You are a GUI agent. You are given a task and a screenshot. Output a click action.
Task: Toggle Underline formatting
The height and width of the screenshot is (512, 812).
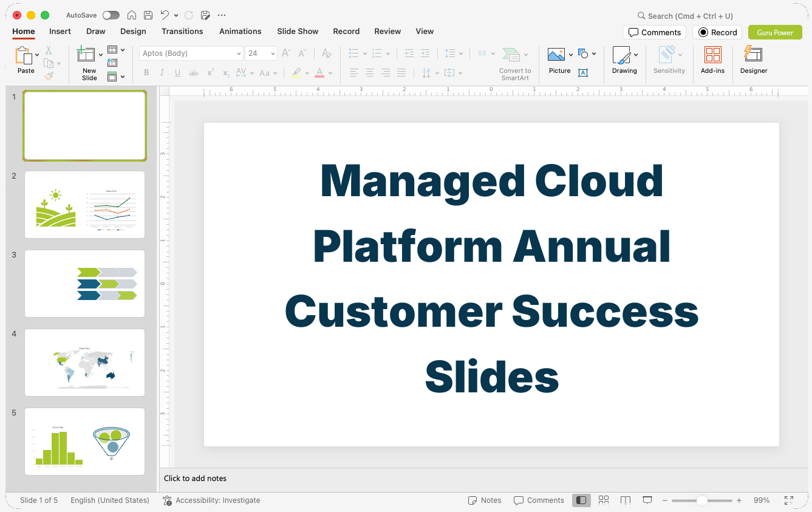click(178, 73)
